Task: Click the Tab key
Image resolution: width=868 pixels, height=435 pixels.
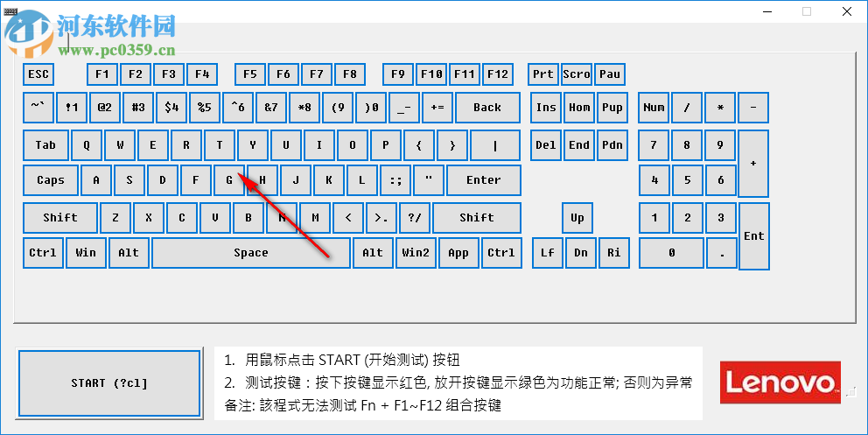Action: (46, 145)
